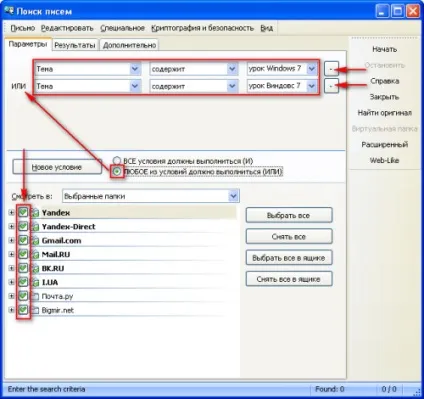The width and height of the screenshot is (424, 399).
Task: Click the Расширенный button
Action: pos(384,144)
